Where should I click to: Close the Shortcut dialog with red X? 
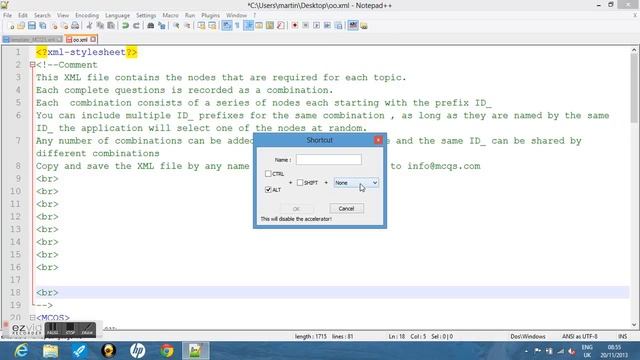coord(378,140)
